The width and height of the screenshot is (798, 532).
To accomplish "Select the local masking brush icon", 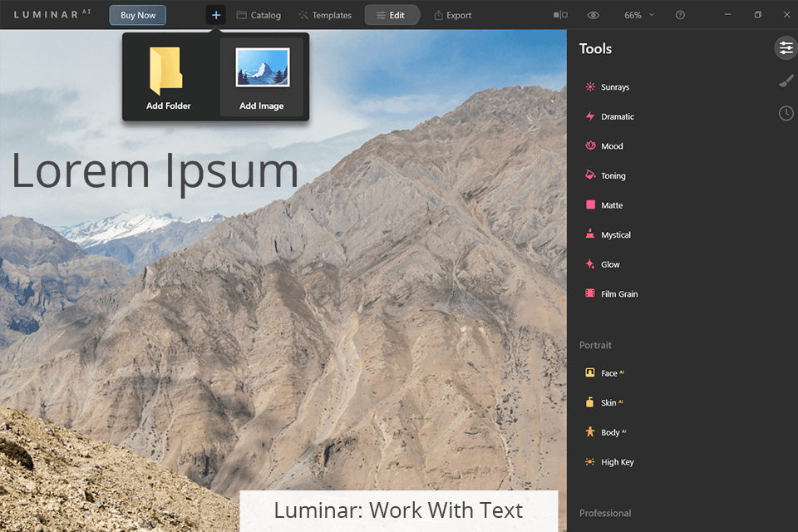I will tap(786, 81).
